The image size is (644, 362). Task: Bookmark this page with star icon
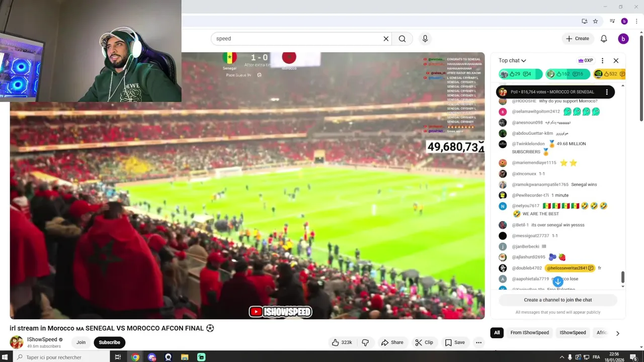pyautogui.click(x=595, y=21)
